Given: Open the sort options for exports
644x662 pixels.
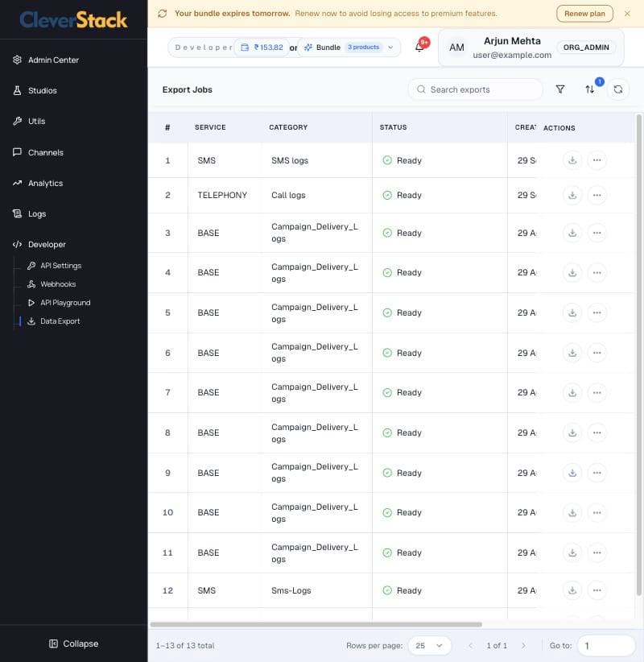Looking at the screenshot, I should pos(589,89).
